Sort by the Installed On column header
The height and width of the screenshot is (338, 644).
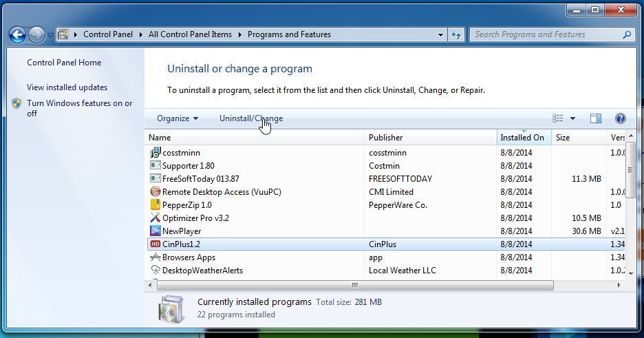[x=524, y=137]
